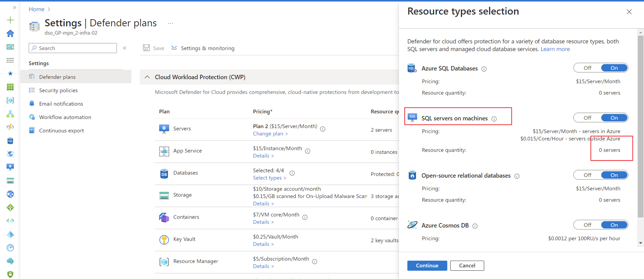Open the SQL databases sidebar icon
The height and width of the screenshot is (279, 644).
(x=10, y=140)
